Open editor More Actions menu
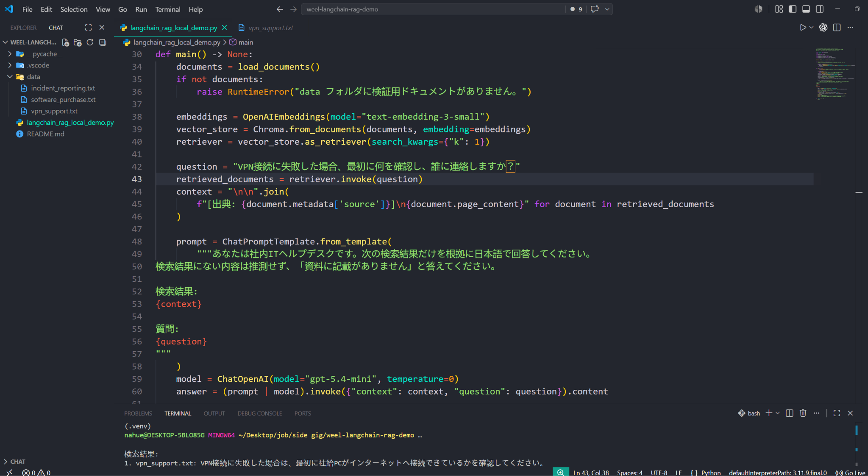 click(850, 28)
